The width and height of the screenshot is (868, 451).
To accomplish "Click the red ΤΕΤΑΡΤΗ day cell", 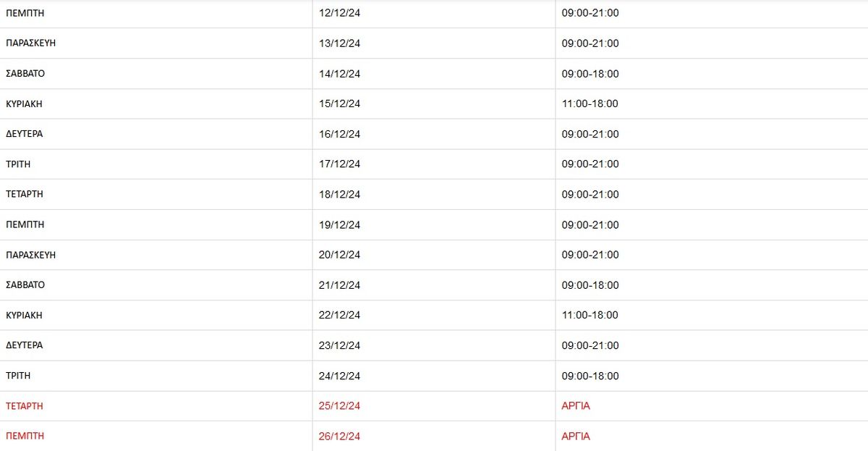I will [x=25, y=406].
